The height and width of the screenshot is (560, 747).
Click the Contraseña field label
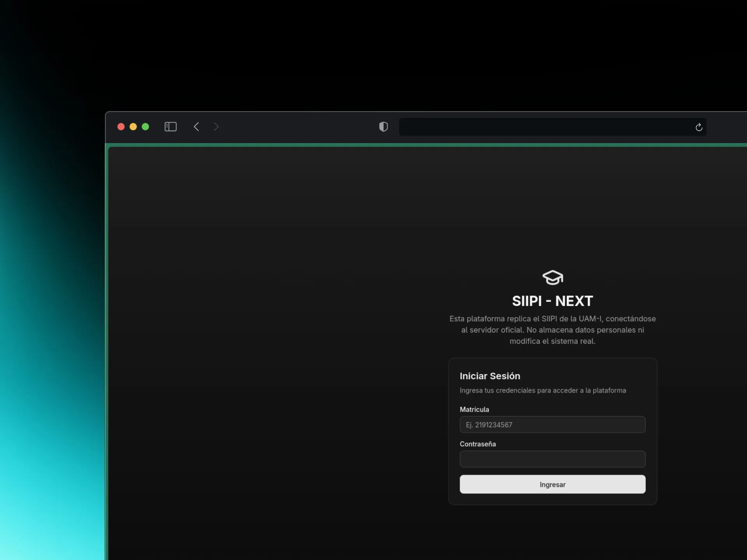(478, 444)
